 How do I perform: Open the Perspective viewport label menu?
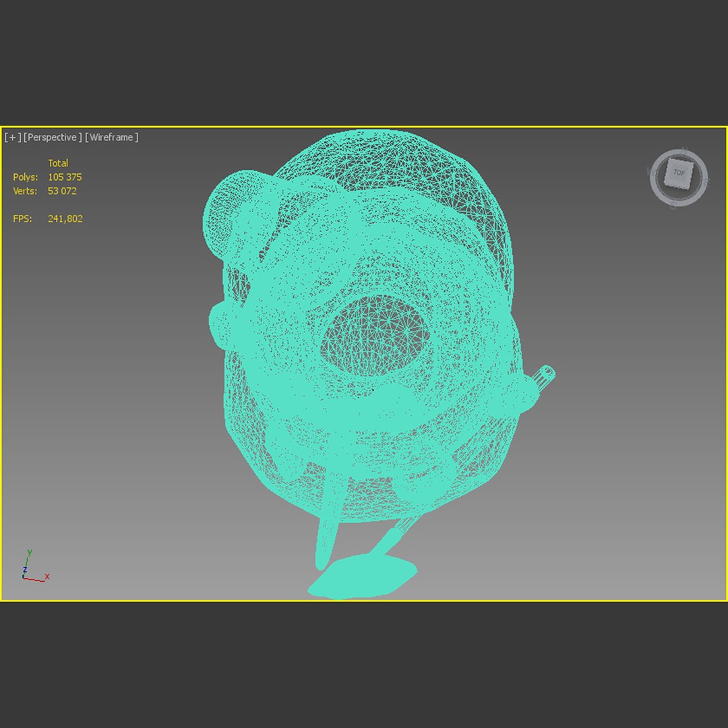pyautogui.click(x=53, y=138)
